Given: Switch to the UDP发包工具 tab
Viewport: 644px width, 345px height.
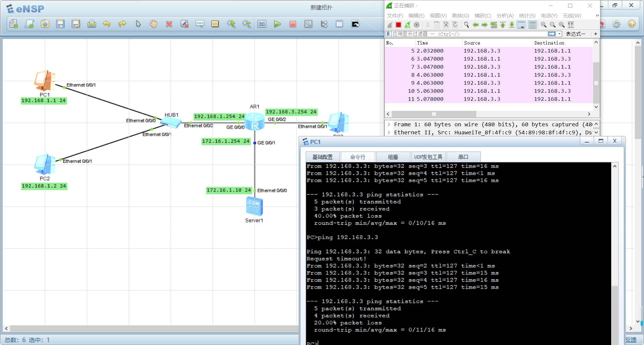Looking at the screenshot, I should click(x=428, y=157).
